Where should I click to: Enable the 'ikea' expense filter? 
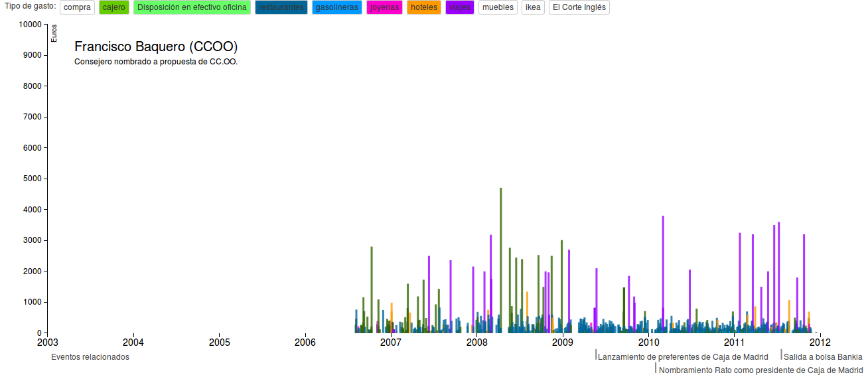coord(533,8)
